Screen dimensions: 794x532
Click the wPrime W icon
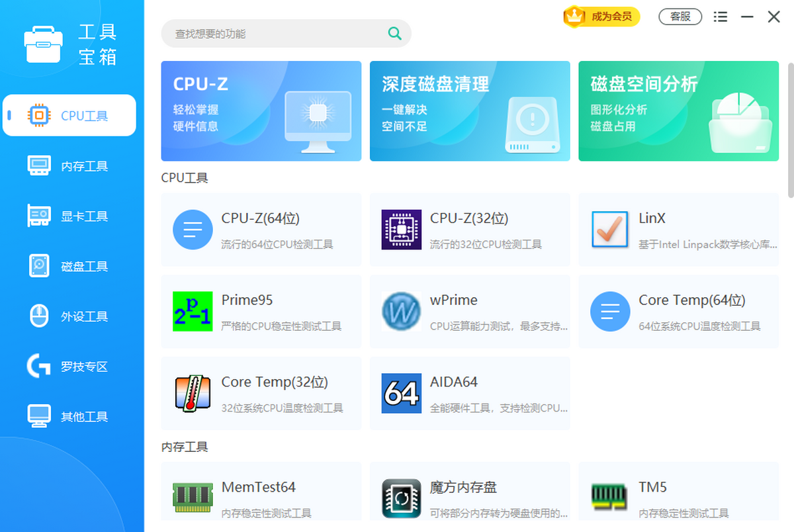pyautogui.click(x=401, y=312)
